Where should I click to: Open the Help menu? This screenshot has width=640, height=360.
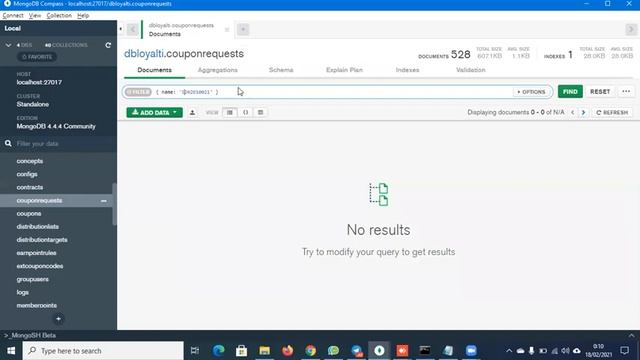(83, 16)
